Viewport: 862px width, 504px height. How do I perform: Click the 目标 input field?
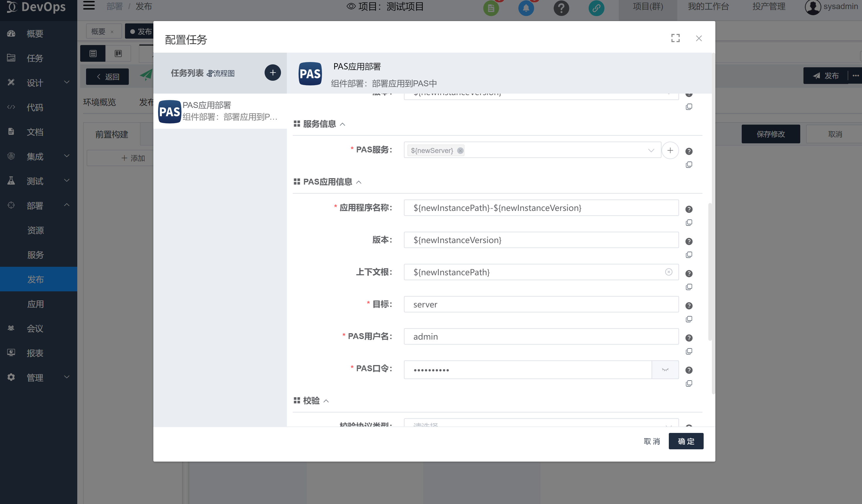[540, 304]
